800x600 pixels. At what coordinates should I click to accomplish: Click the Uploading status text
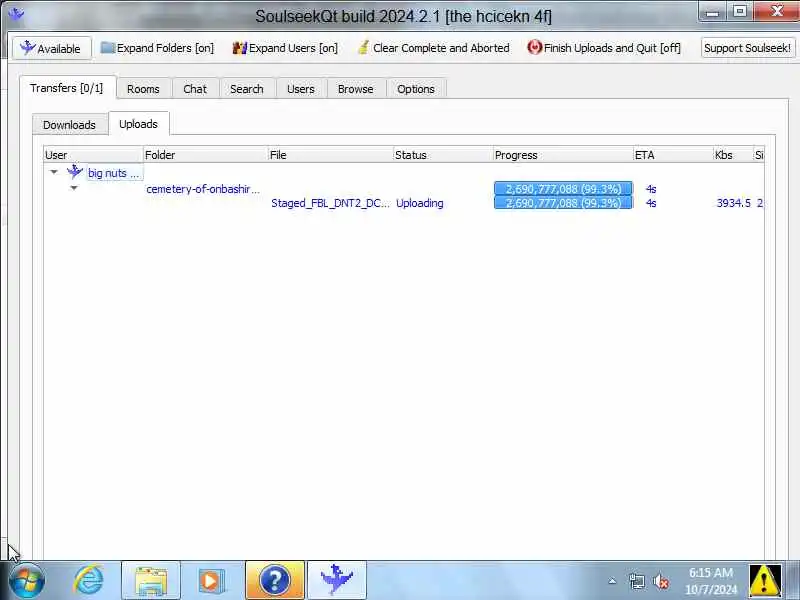(x=420, y=203)
